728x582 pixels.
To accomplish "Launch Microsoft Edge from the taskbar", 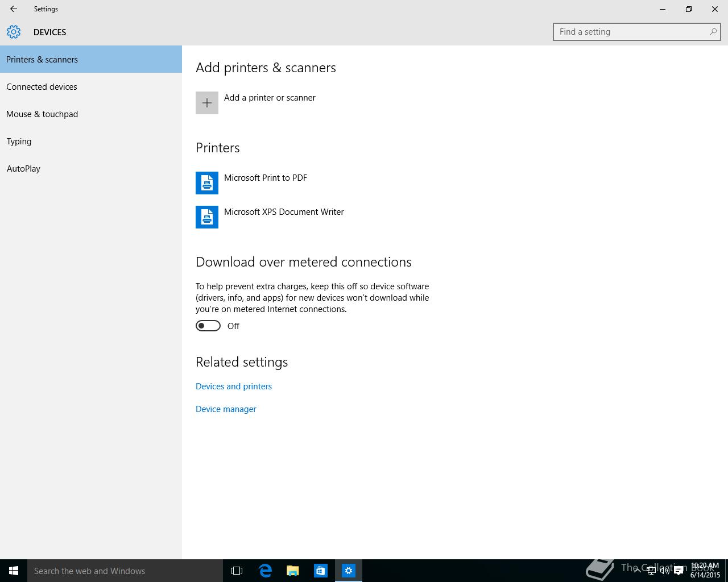I will tap(265, 571).
